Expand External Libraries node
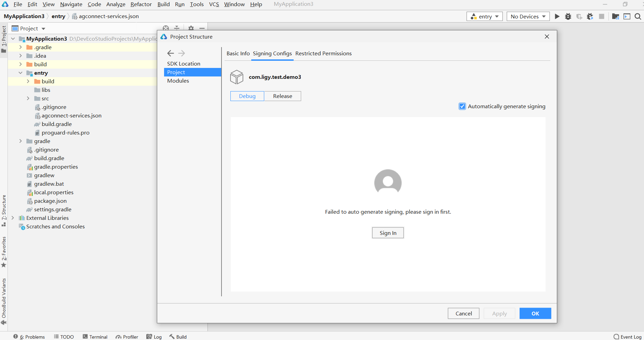 (x=13, y=218)
